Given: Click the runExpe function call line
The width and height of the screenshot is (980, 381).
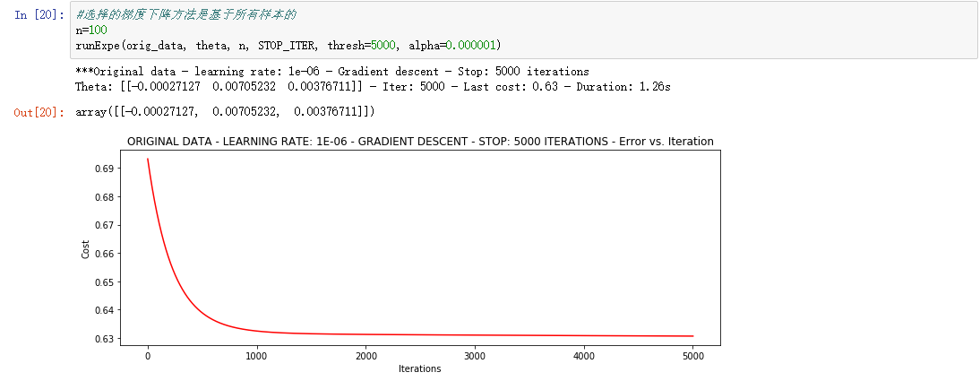Looking at the screenshot, I should [x=288, y=45].
